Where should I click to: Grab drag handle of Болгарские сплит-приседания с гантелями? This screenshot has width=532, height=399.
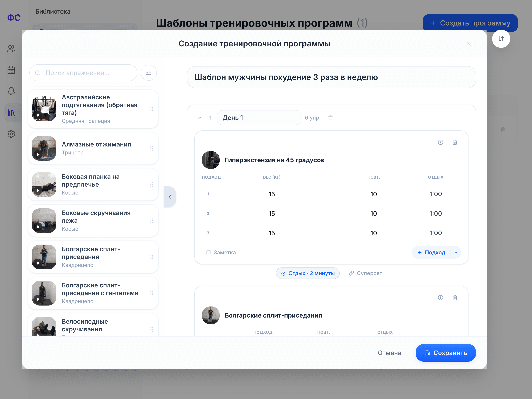(151, 293)
